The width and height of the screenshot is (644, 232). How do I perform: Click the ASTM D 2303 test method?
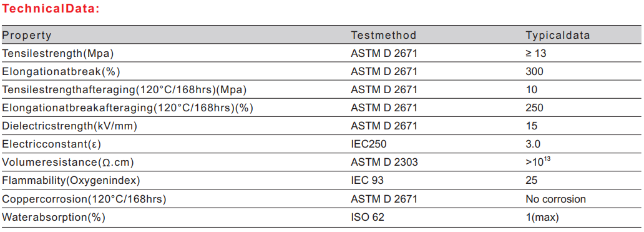(x=384, y=163)
